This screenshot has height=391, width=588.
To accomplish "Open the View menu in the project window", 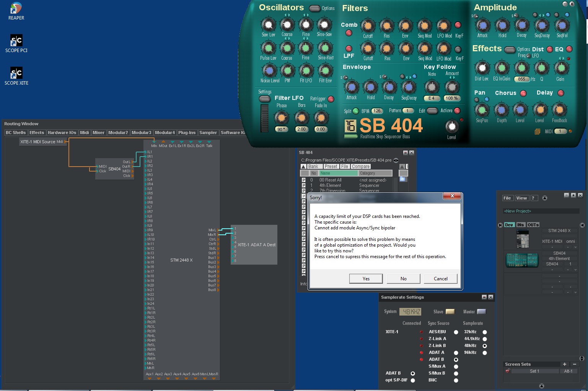I will (x=521, y=198).
